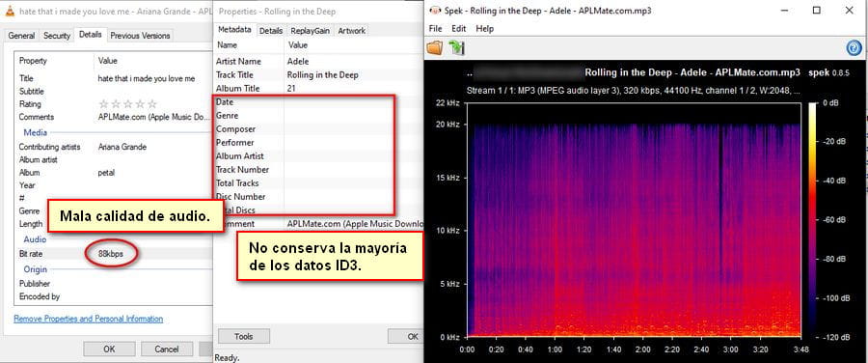Open Spek File menu
The image size is (868, 363).
tap(435, 29)
